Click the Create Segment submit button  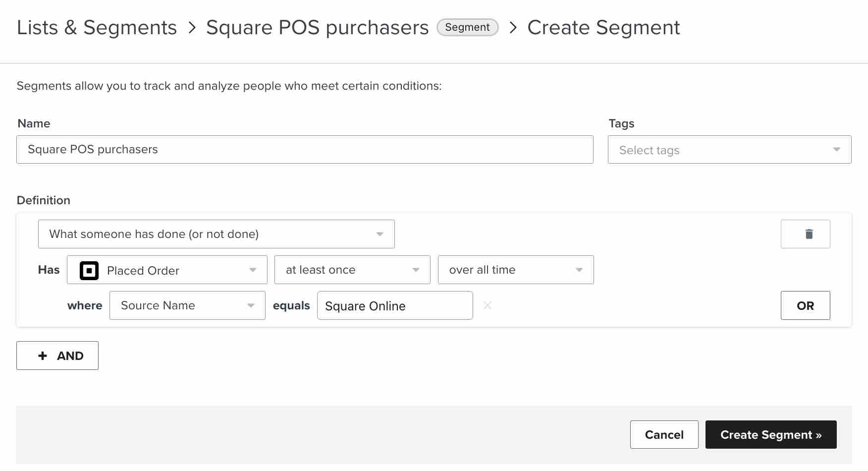[770, 434]
